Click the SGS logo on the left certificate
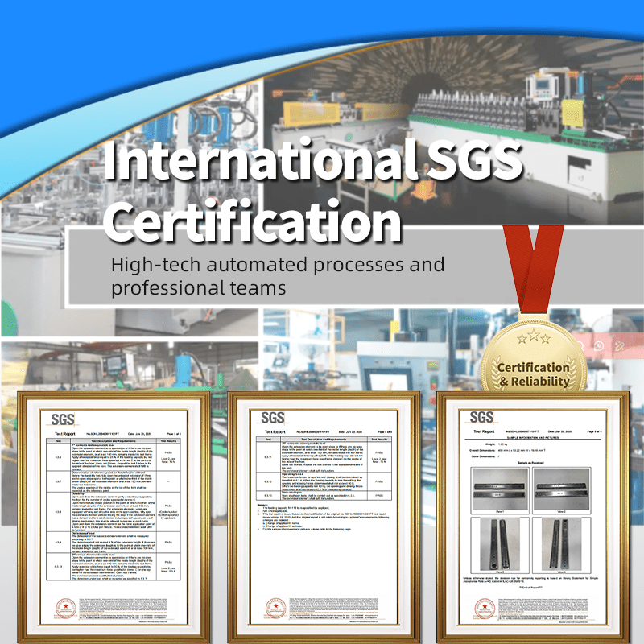Image resolution: width=644 pixels, height=644 pixels. click(63, 419)
